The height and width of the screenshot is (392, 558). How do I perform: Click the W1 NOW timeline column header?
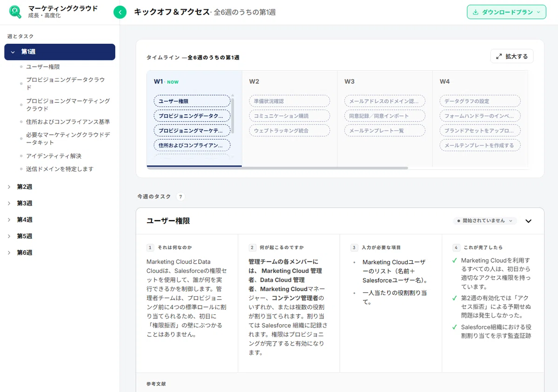(x=166, y=82)
